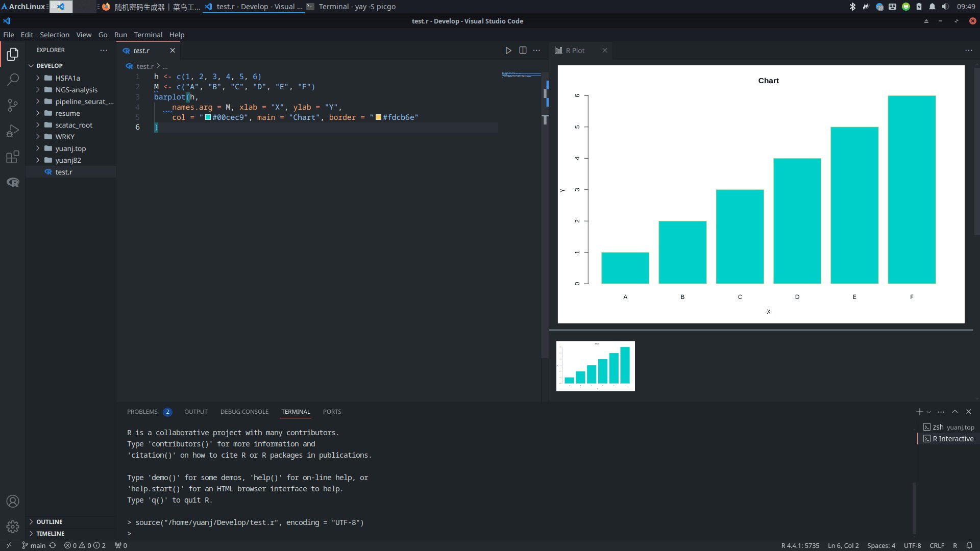Click main git branch in status bar

[34, 545]
